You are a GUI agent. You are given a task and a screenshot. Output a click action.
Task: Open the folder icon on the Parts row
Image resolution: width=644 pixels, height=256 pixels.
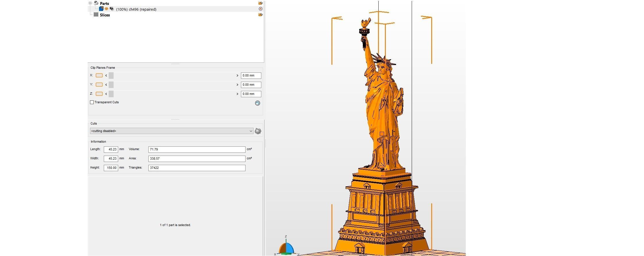coord(260,3)
